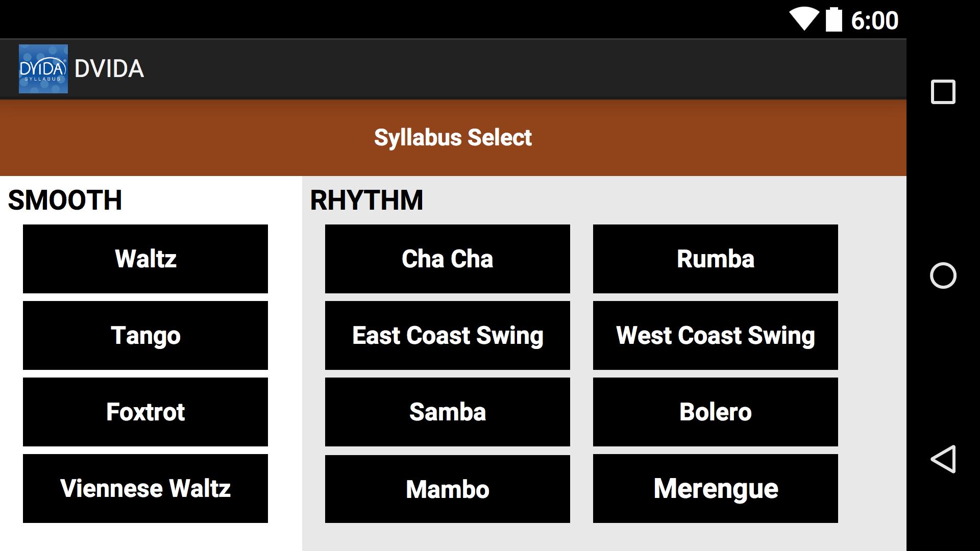Choose the Samba dance

tap(447, 412)
